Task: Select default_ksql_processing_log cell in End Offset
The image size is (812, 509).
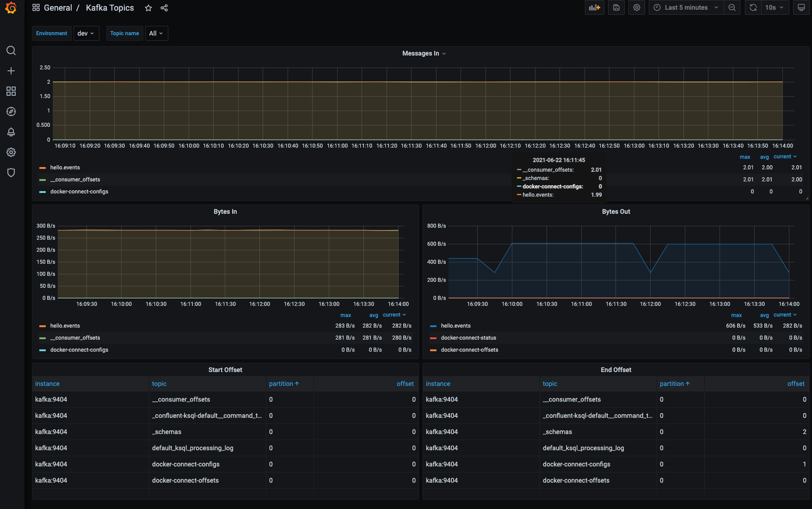Action: [x=598, y=448]
